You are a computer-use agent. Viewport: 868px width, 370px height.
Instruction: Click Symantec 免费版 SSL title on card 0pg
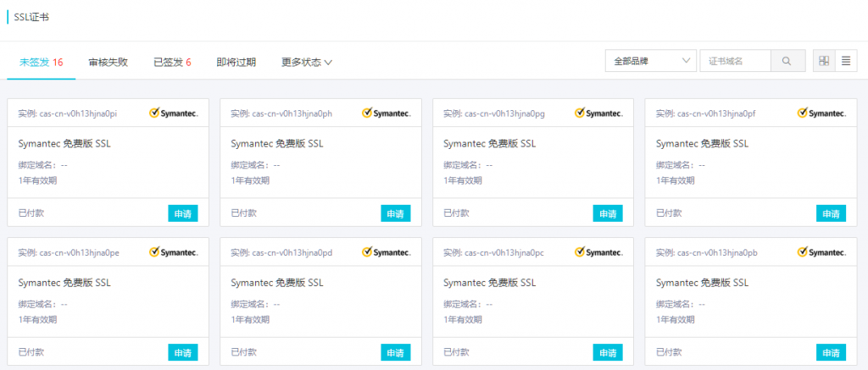(x=490, y=144)
